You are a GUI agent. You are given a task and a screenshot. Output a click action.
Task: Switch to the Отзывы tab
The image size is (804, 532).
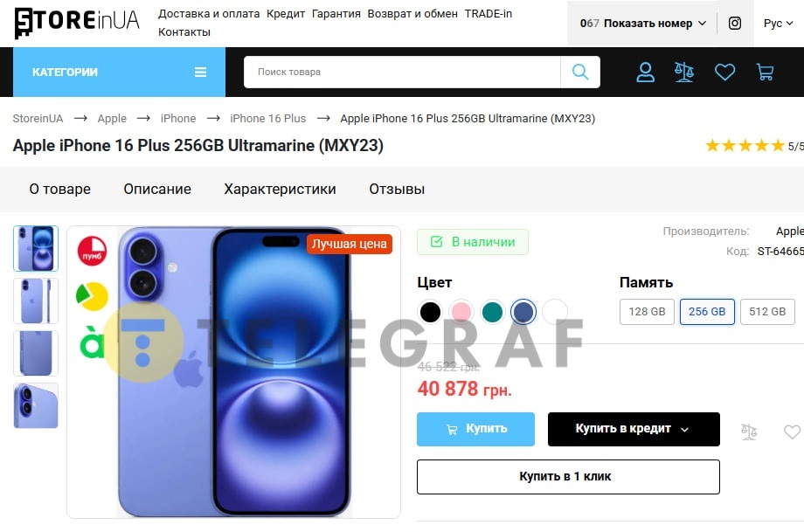[397, 189]
